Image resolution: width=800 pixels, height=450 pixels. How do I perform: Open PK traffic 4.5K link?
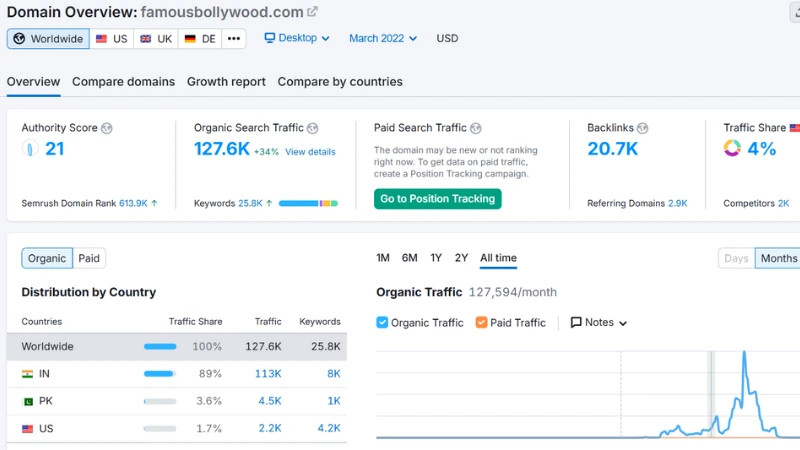click(x=269, y=401)
